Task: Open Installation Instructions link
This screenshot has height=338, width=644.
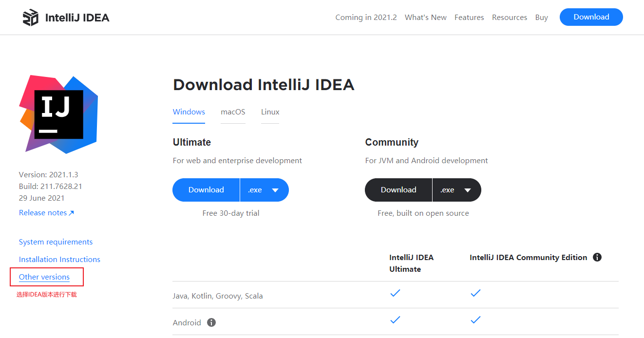Action: tap(59, 260)
